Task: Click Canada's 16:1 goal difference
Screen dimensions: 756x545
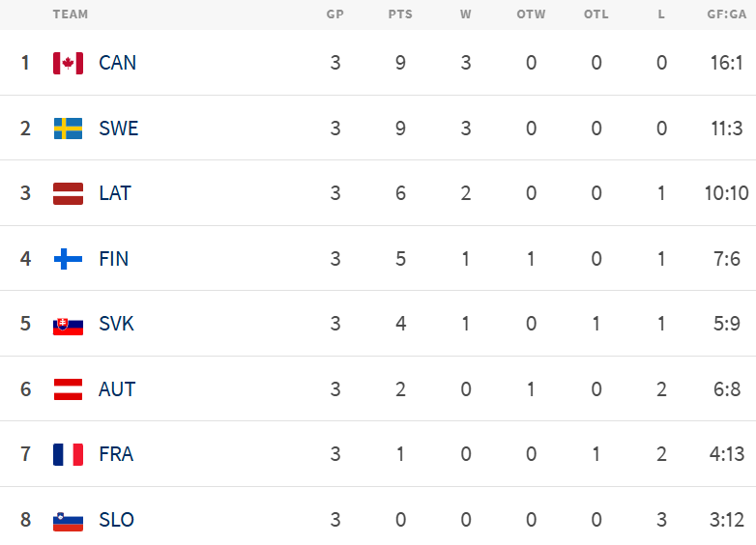Action: click(x=725, y=63)
